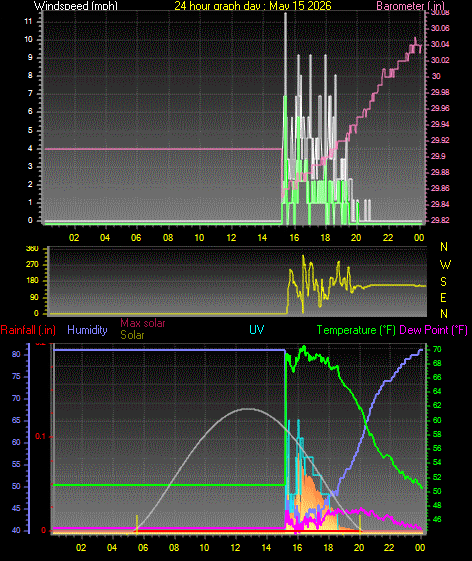Viewport: 472px width, 561px height.
Task: Click the '29.82' barometer axis value
Action: click(x=440, y=220)
